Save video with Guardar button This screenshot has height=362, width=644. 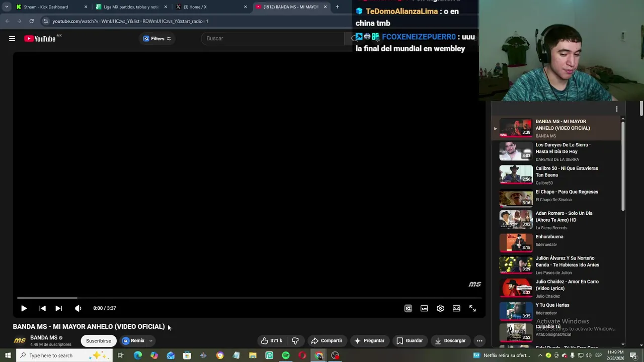(x=410, y=341)
